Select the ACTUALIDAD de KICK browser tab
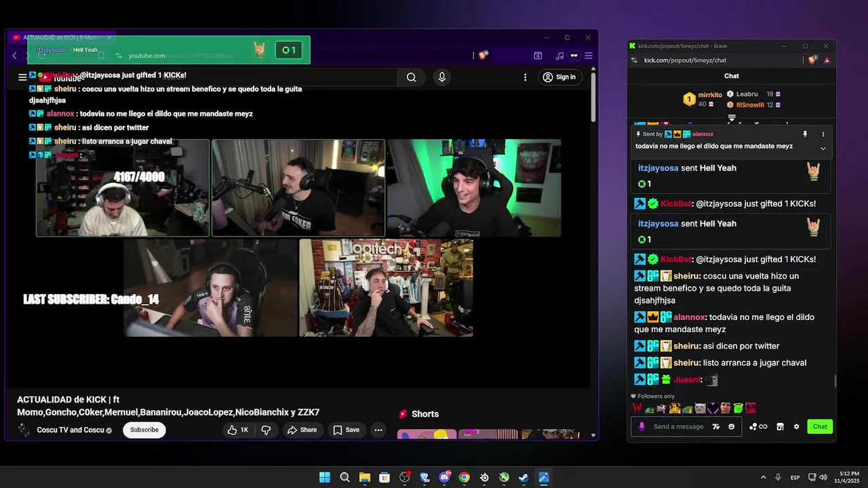The height and width of the screenshot is (488, 868). point(62,37)
